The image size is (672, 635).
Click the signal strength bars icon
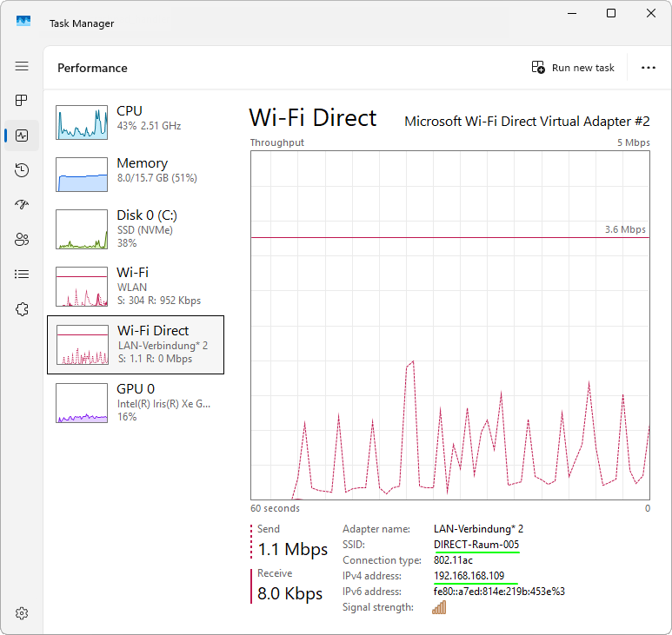[439, 607]
